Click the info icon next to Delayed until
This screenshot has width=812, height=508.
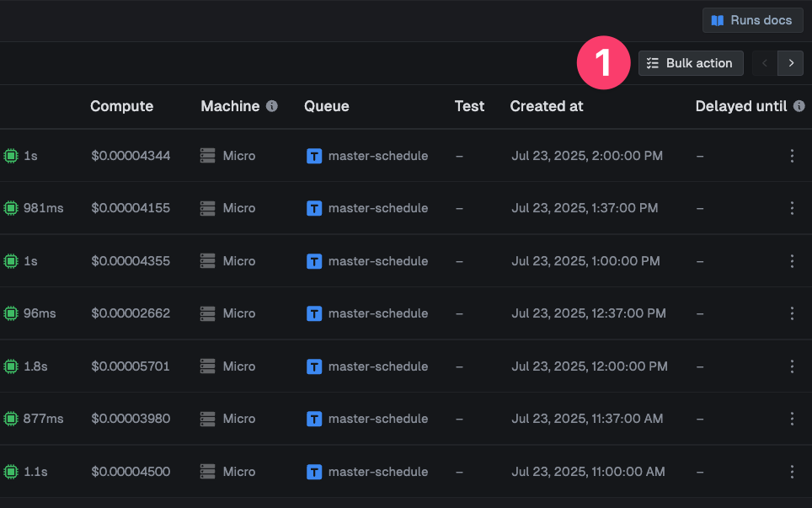[x=799, y=106]
